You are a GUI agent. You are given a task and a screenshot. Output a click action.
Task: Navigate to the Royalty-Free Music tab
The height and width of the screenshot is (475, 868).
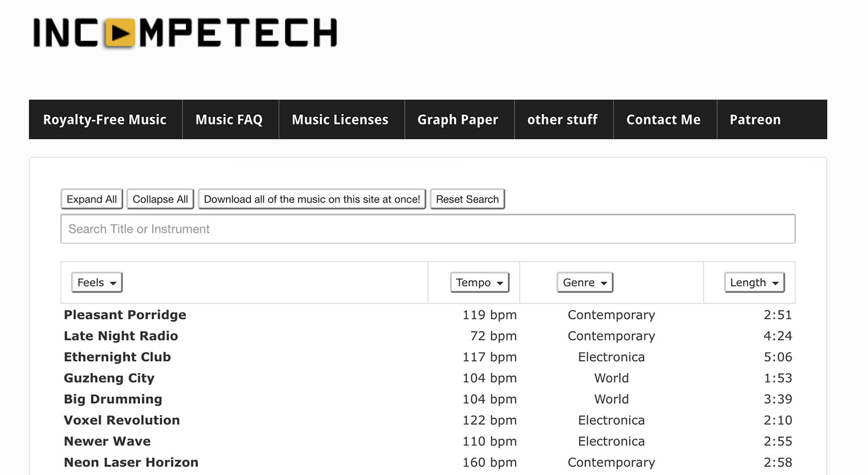105,119
